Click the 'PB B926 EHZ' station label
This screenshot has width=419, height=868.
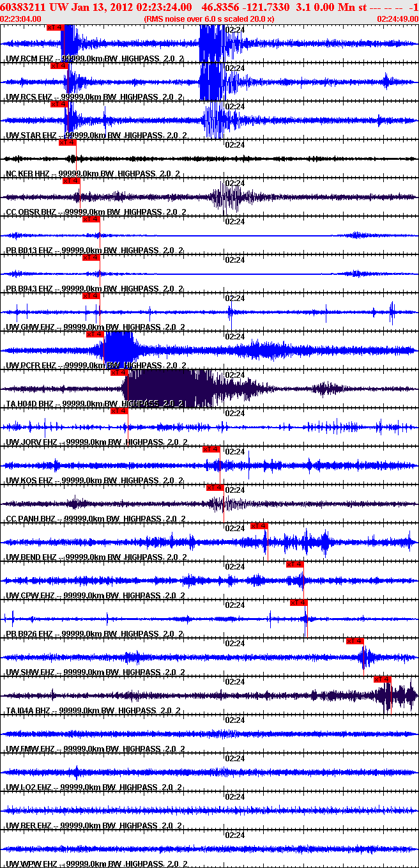click(30, 634)
